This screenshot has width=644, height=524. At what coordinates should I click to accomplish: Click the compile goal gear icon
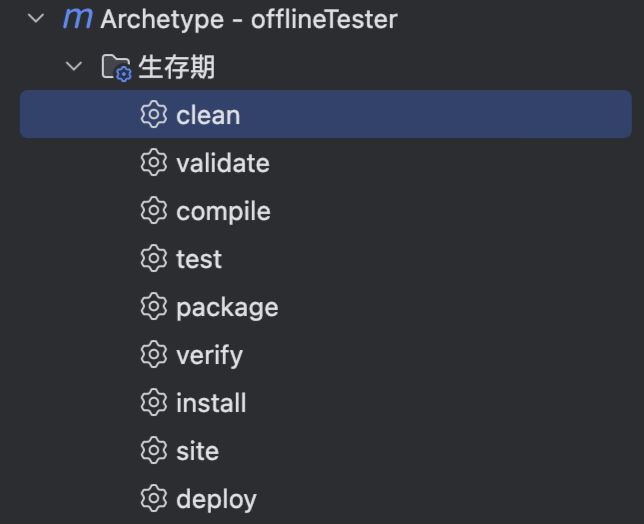click(153, 211)
